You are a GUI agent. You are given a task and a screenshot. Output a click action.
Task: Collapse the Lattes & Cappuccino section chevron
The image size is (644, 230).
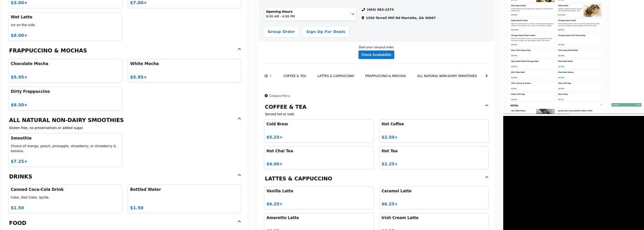(x=487, y=178)
